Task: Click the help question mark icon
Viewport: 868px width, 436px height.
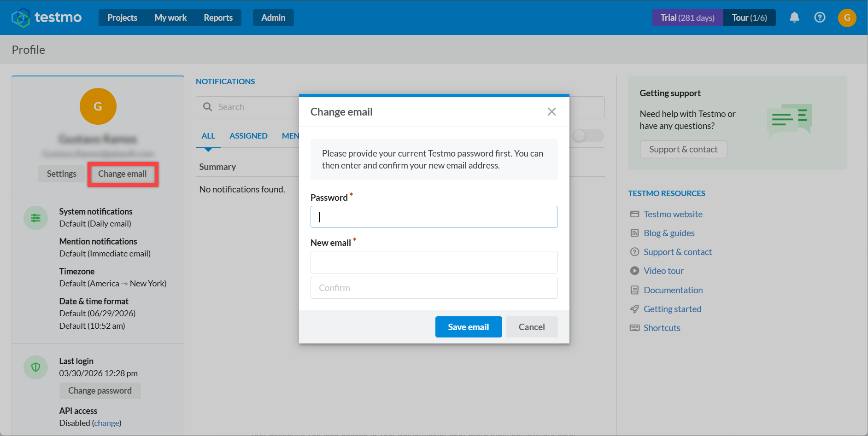Action: click(820, 17)
